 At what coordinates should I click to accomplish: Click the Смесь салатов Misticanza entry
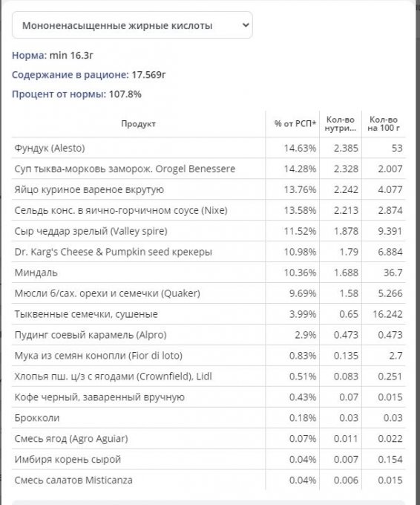click(73, 480)
